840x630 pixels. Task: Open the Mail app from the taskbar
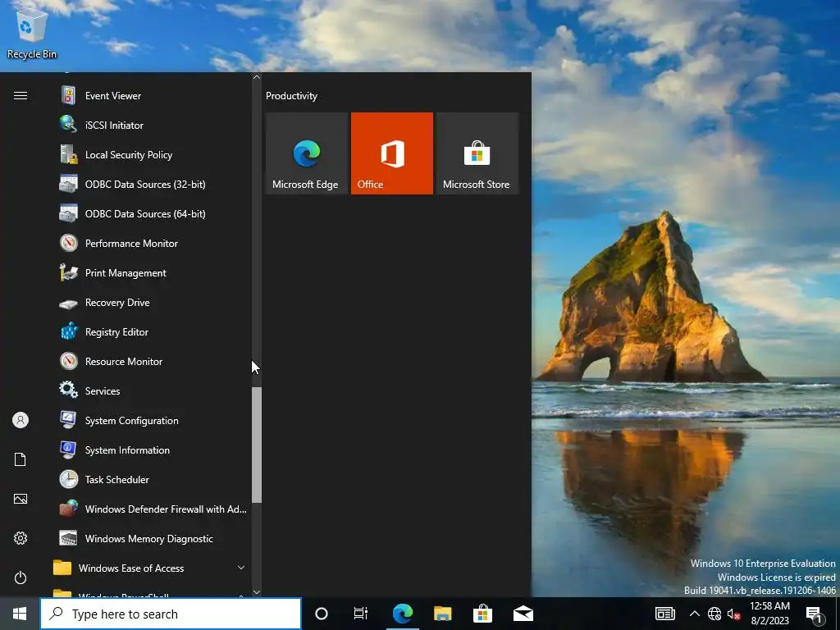coord(523,614)
